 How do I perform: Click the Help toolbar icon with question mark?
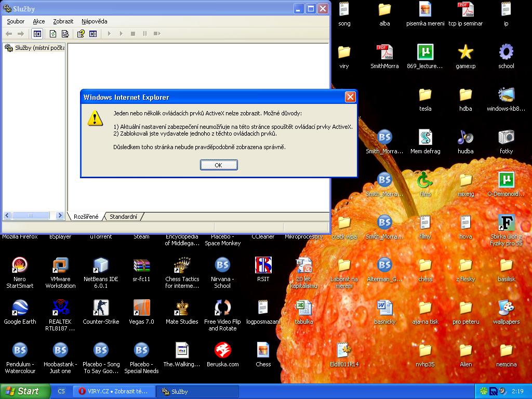click(81, 34)
